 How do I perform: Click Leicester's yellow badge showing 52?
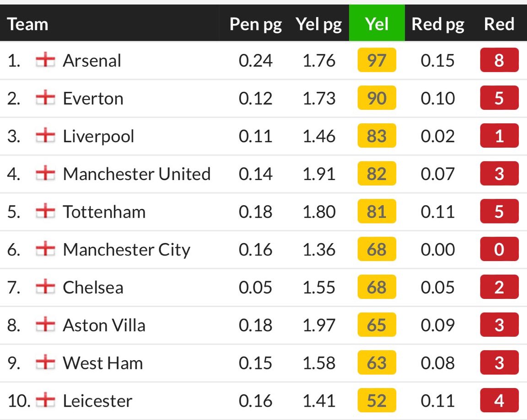pyautogui.click(x=376, y=401)
